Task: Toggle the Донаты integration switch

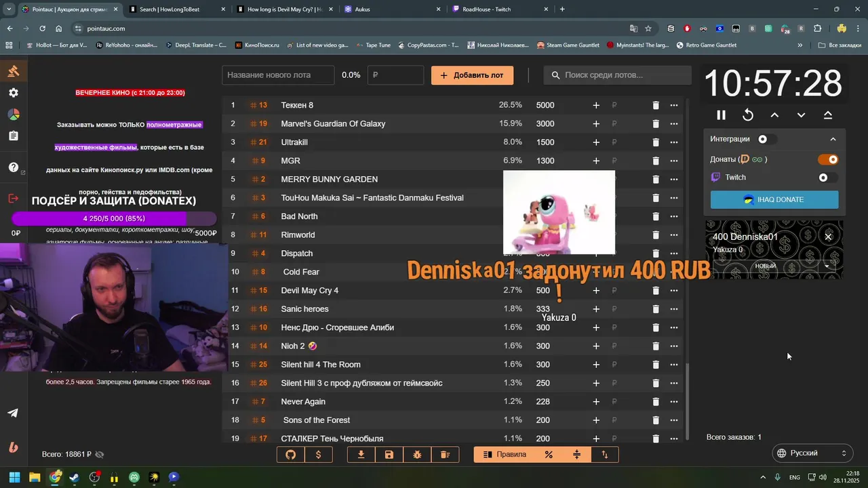Action: click(x=828, y=159)
